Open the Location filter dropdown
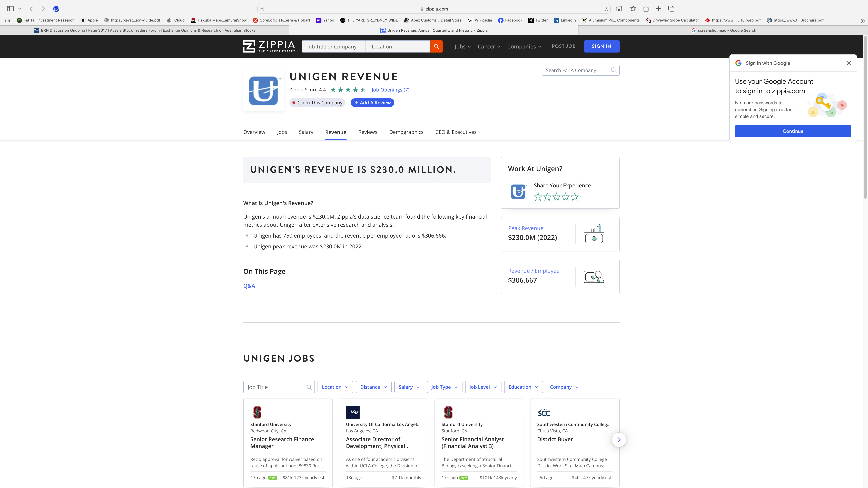 click(335, 387)
